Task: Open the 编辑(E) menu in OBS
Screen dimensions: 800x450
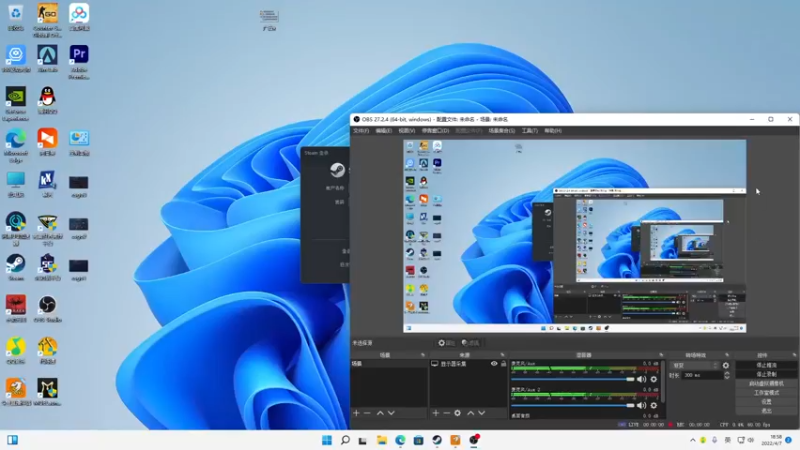Action: pyautogui.click(x=384, y=131)
